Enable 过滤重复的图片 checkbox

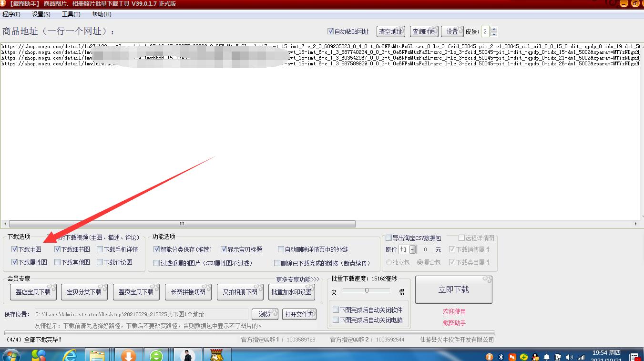click(157, 263)
